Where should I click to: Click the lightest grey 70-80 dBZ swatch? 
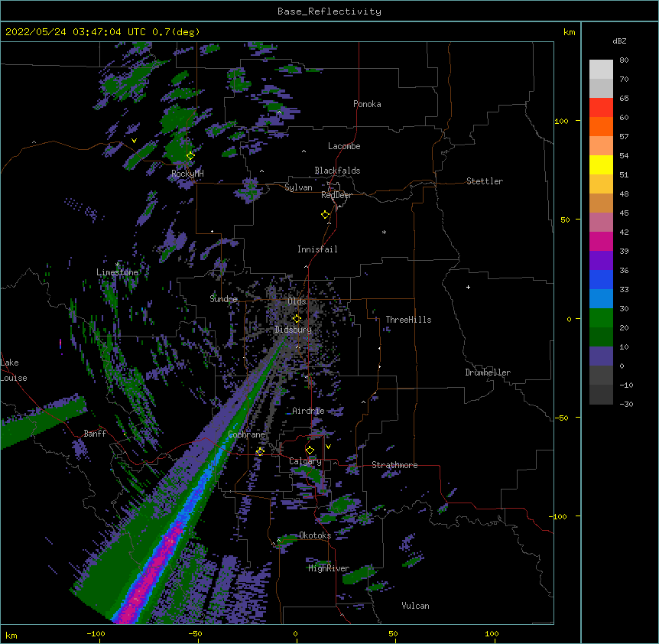pyautogui.click(x=601, y=70)
